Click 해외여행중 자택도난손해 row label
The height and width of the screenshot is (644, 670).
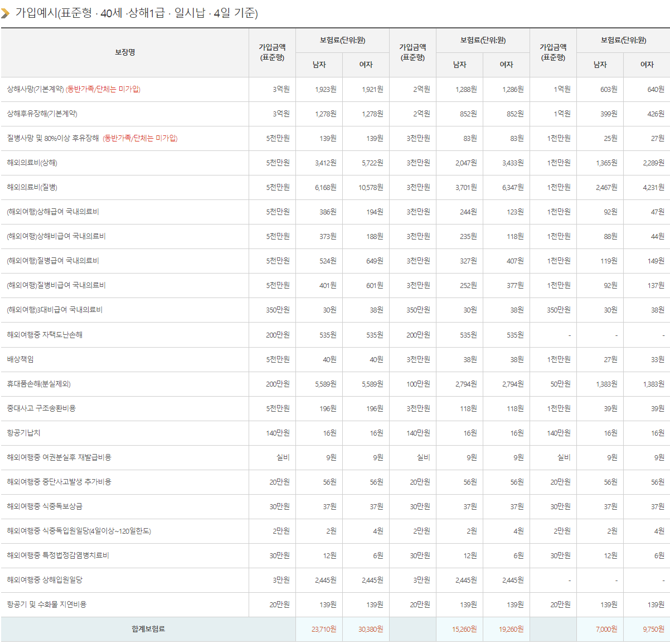pos(45,335)
